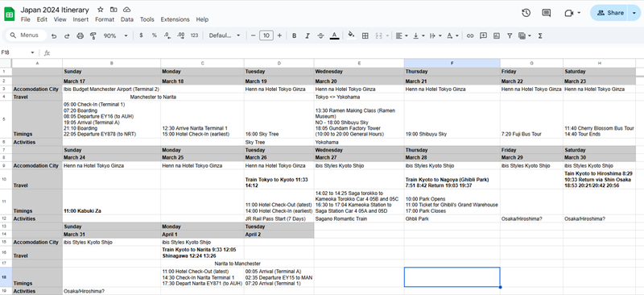Select row 18 header
Screen dimensions: 644x295
pyautogui.click(x=6, y=277)
